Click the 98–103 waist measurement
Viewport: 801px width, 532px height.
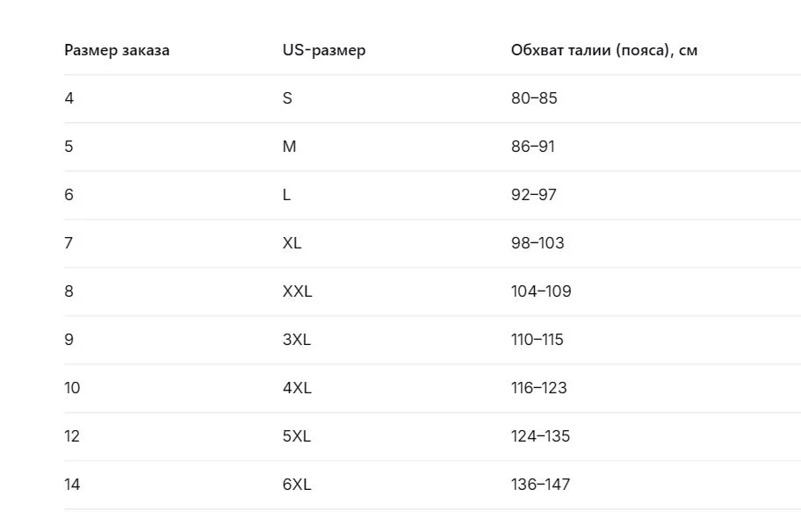click(x=538, y=243)
